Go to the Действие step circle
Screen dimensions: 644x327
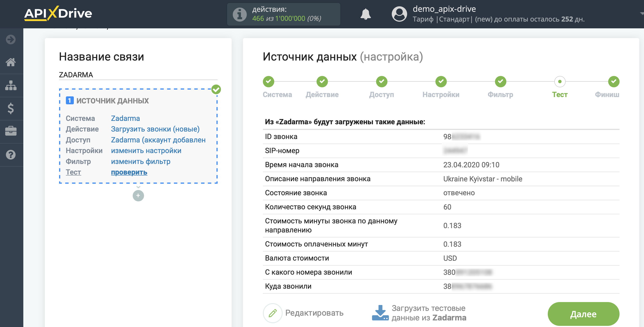point(322,81)
